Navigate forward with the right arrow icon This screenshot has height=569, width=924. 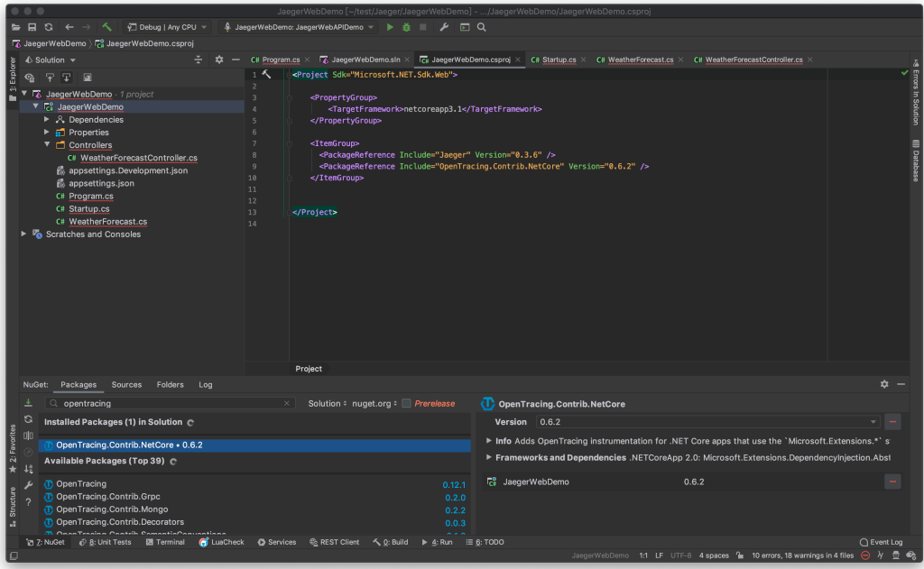pos(87,27)
